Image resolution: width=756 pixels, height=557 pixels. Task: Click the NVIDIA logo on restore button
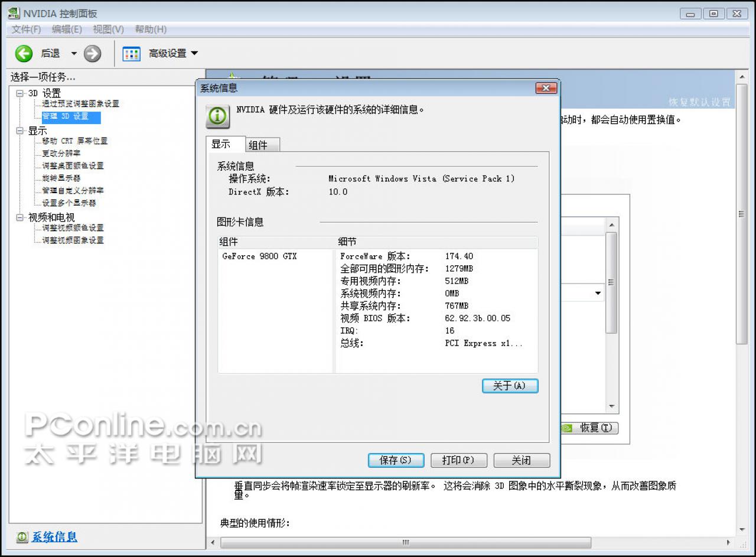(566, 428)
